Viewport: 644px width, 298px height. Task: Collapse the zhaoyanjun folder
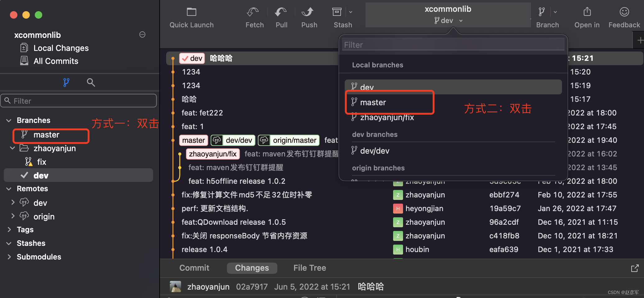click(x=12, y=148)
